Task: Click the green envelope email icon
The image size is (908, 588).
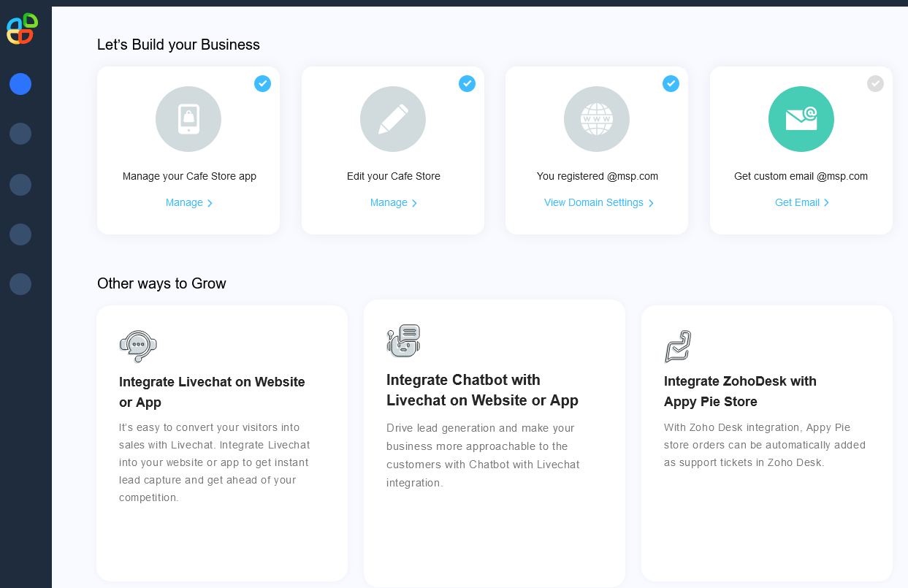Action: pyautogui.click(x=801, y=119)
